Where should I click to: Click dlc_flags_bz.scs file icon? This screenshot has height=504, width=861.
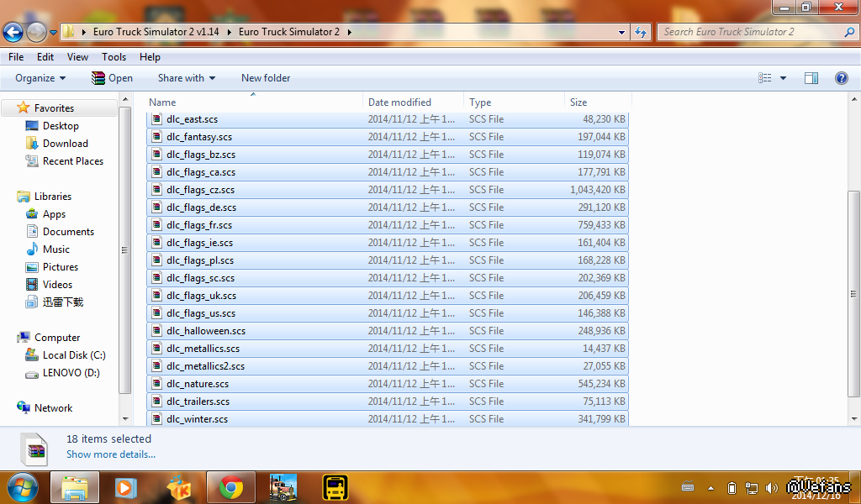pyautogui.click(x=156, y=154)
